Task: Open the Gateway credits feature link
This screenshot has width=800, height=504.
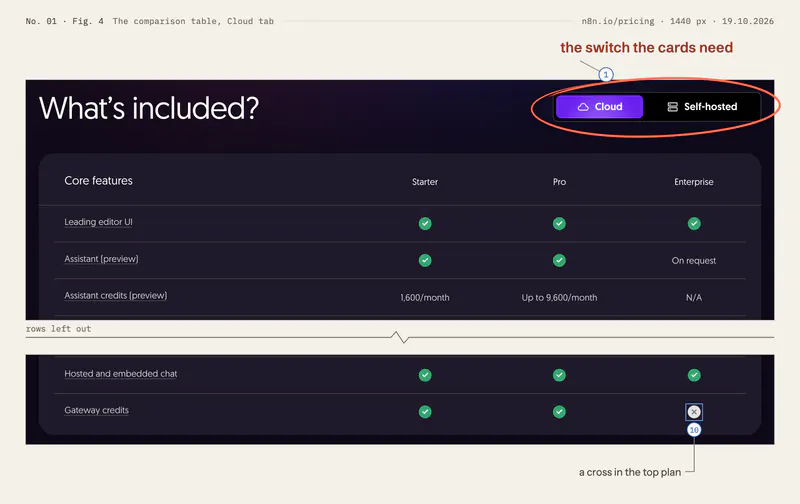Action: coord(96,410)
